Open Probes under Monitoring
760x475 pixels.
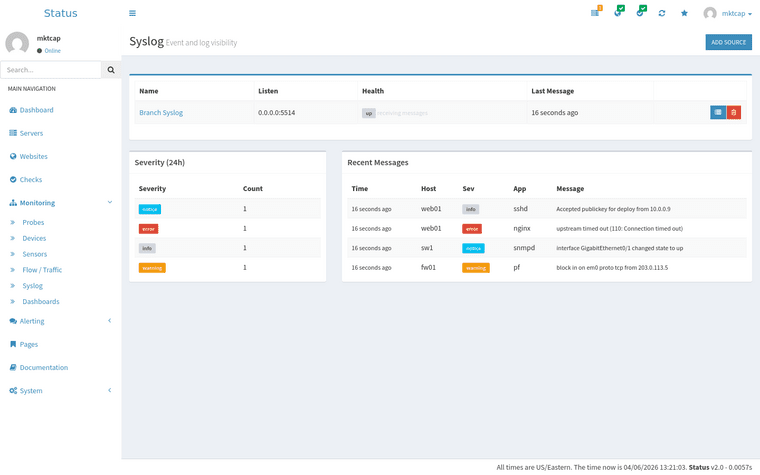(x=33, y=222)
